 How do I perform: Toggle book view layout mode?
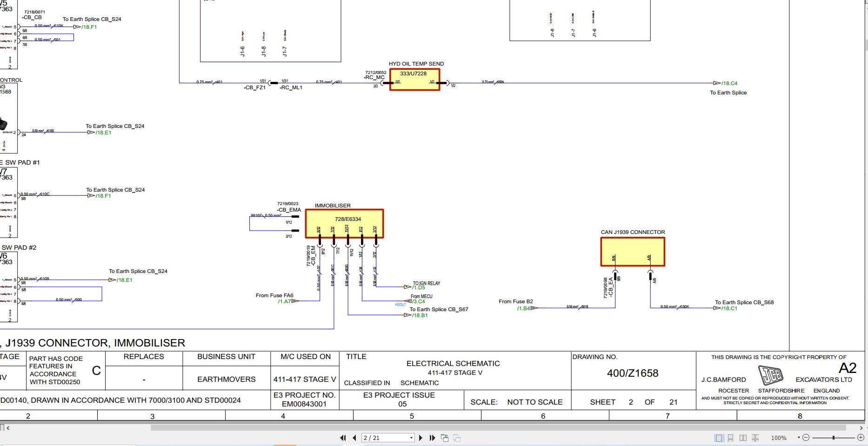[754, 438]
